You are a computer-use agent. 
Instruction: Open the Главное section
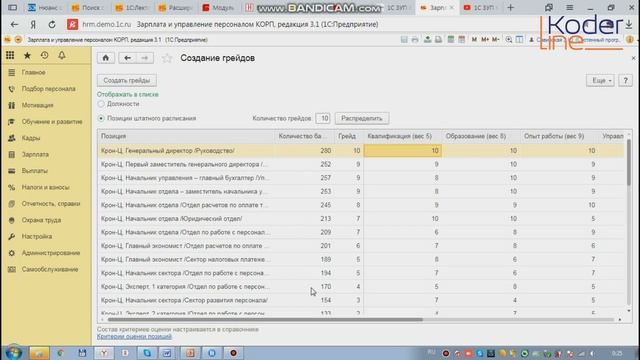tap(33, 72)
